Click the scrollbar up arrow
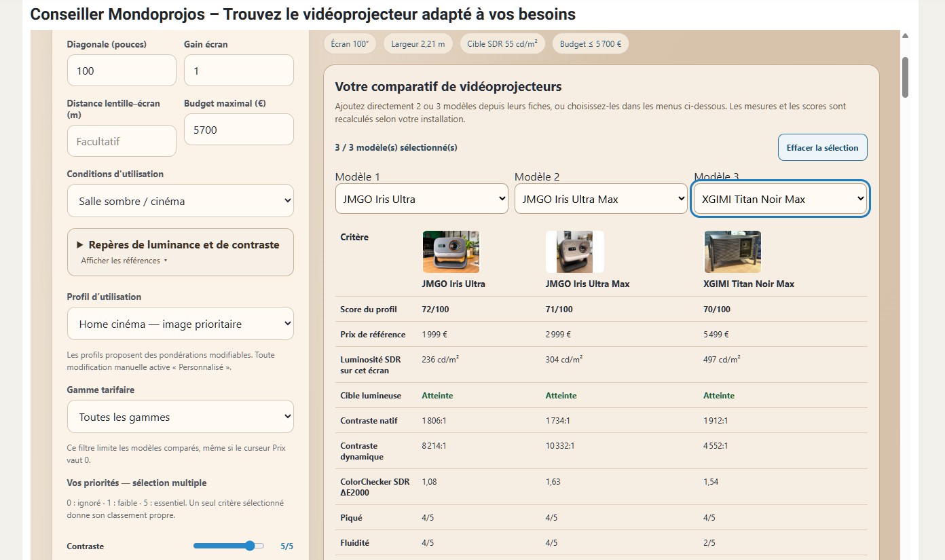 (905, 36)
